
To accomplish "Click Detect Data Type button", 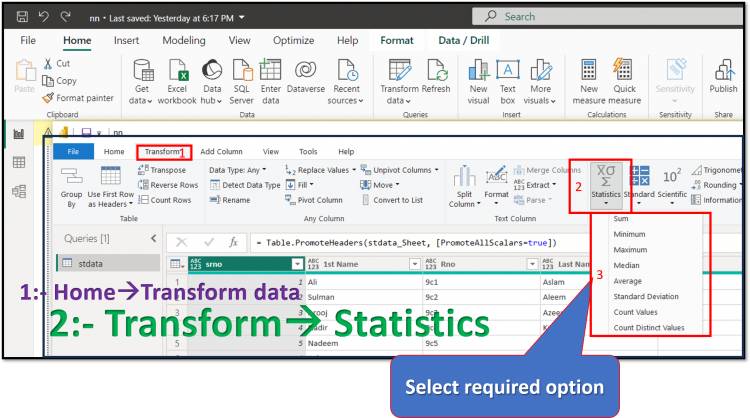I will pyautogui.click(x=245, y=185).
